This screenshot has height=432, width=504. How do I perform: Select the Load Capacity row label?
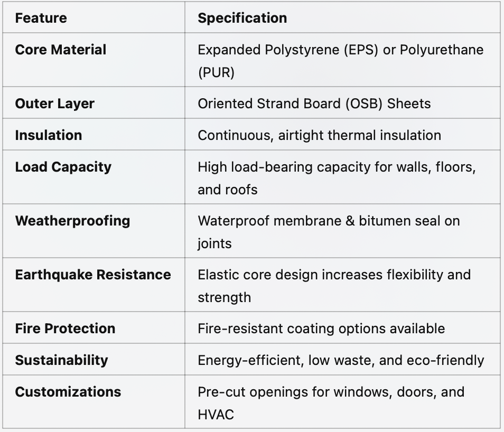[x=63, y=167]
